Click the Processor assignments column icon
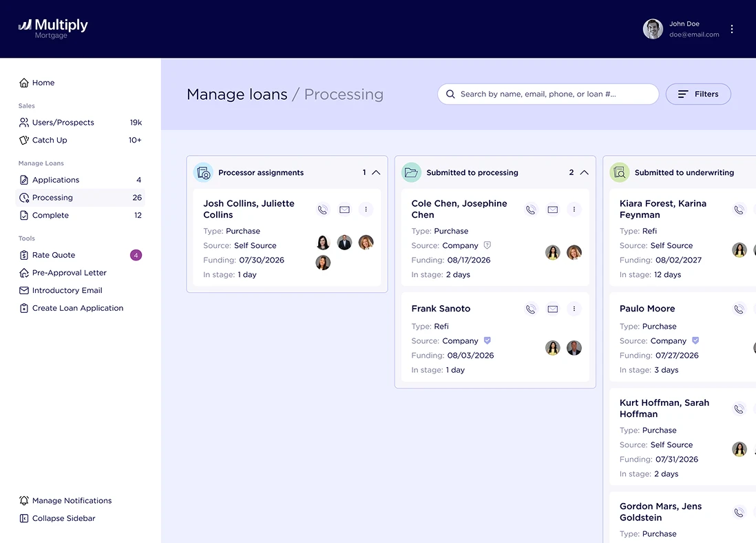 (x=204, y=172)
